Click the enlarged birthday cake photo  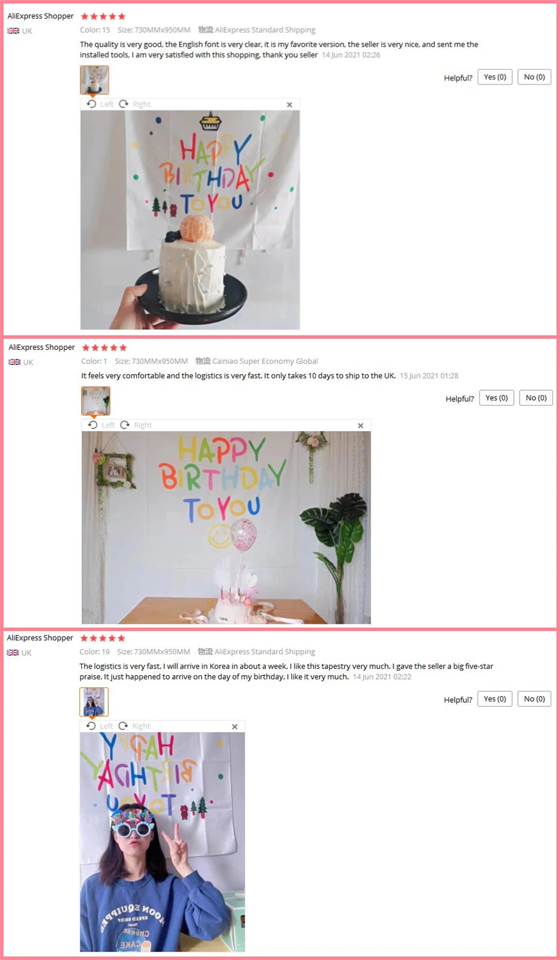coord(190,220)
